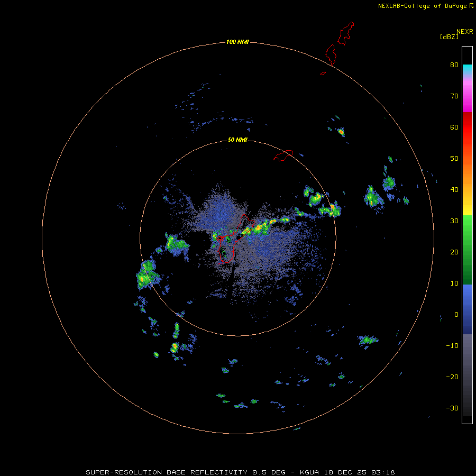Click the -10 value on the dBZ scale
This screenshot has height=476, width=476.
(x=452, y=346)
